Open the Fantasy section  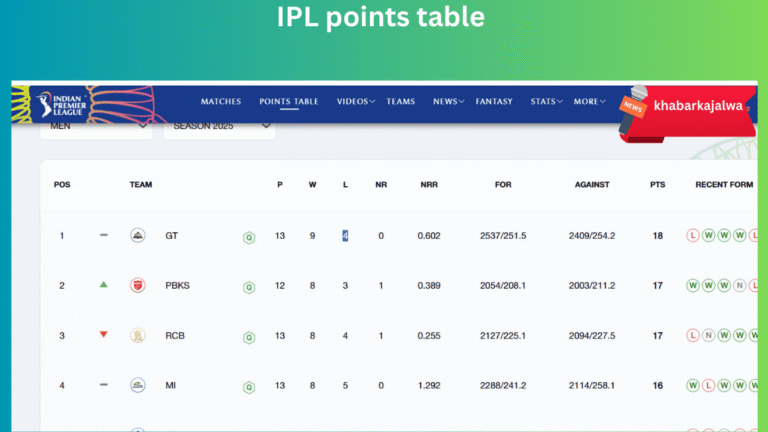click(494, 101)
